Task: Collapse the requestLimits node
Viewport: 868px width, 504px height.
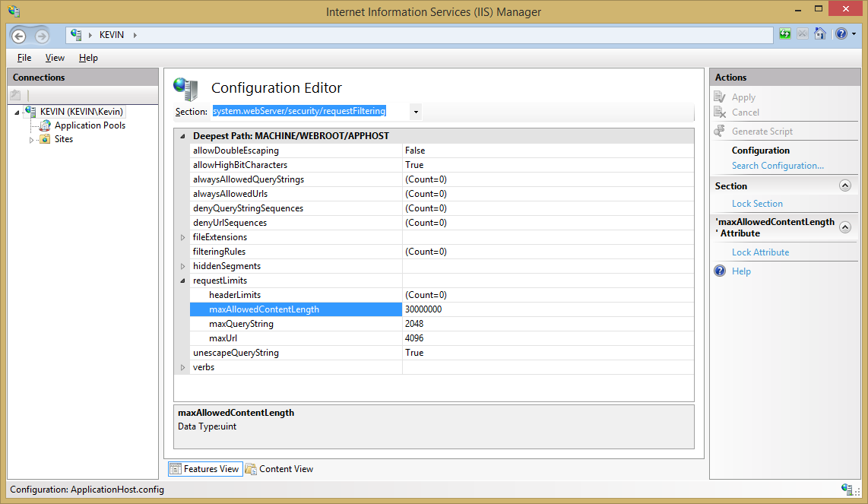Action: point(182,281)
